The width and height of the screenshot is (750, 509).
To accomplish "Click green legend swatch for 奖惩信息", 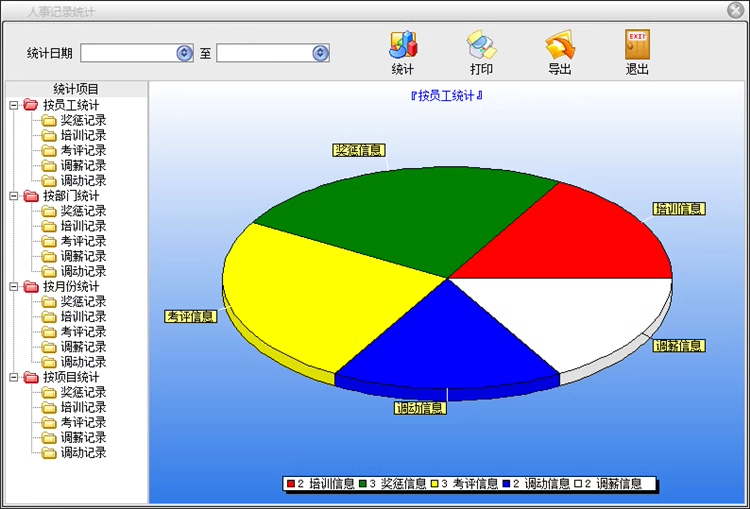I will 363,484.
